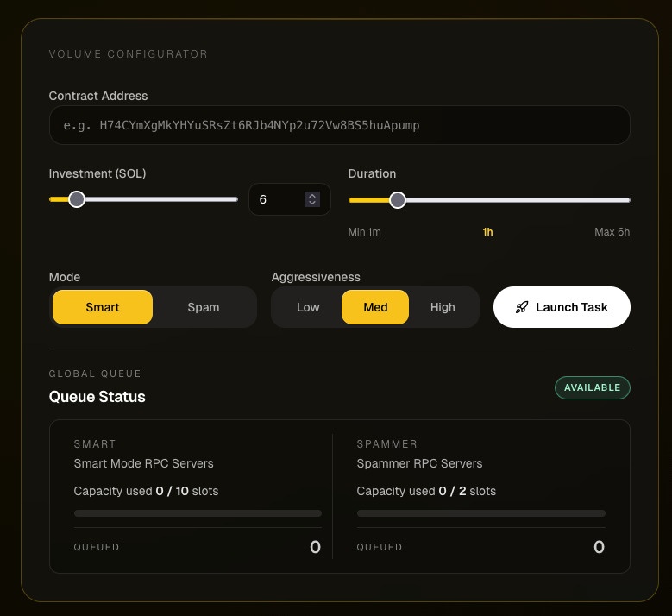Click the 'Contract Address' label
The height and width of the screenshot is (616, 672).
click(x=98, y=96)
